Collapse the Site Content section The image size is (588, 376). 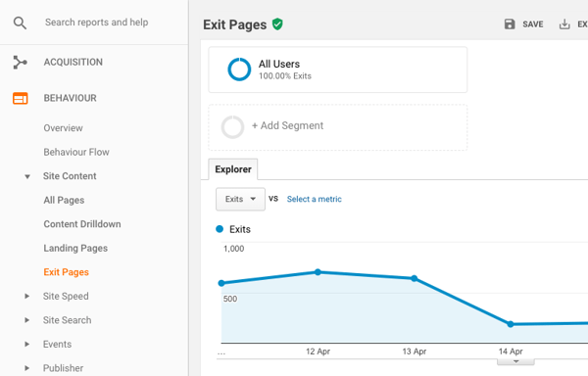[27, 176]
